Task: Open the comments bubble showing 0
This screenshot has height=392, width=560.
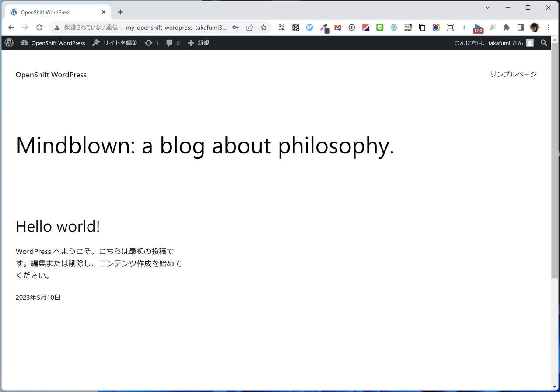Action: pyautogui.click(x=173, y=43)
